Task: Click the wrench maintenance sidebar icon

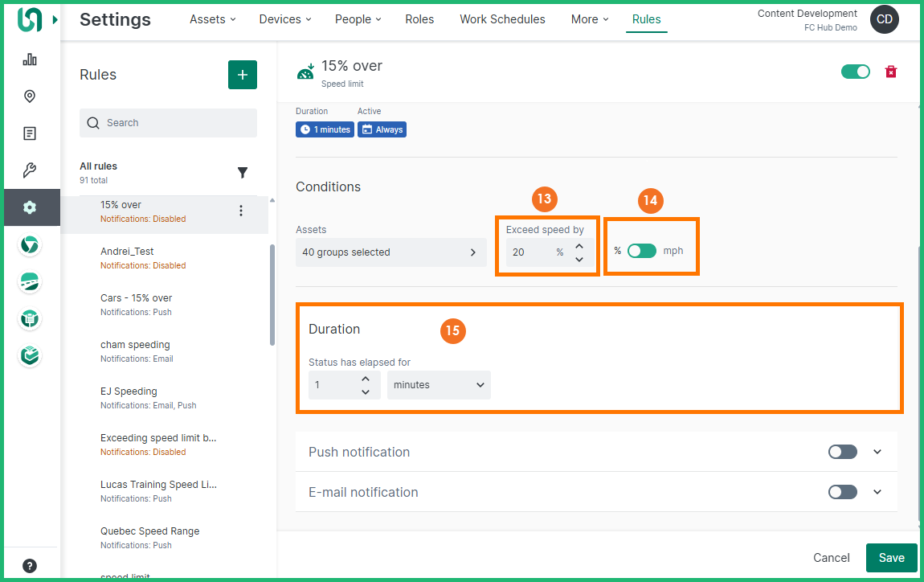Action: tap(30, 170)
